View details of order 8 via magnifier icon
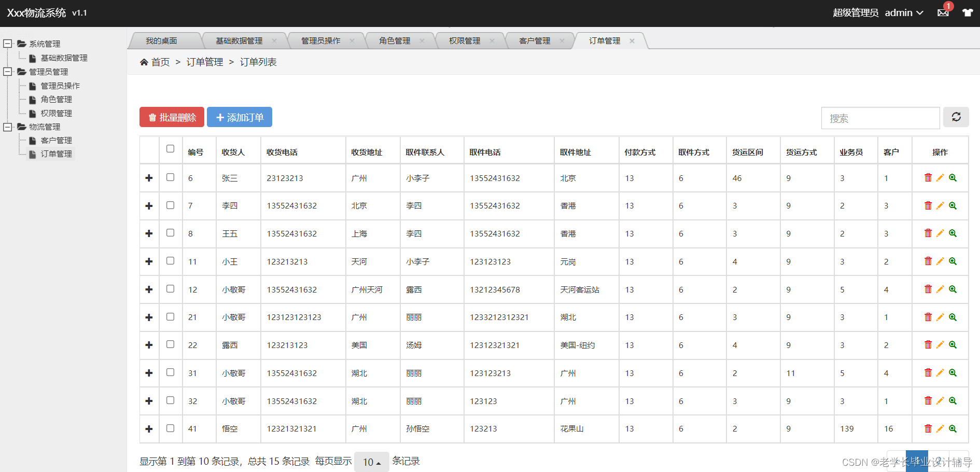The image size is (980, 472). coord(953,233)
